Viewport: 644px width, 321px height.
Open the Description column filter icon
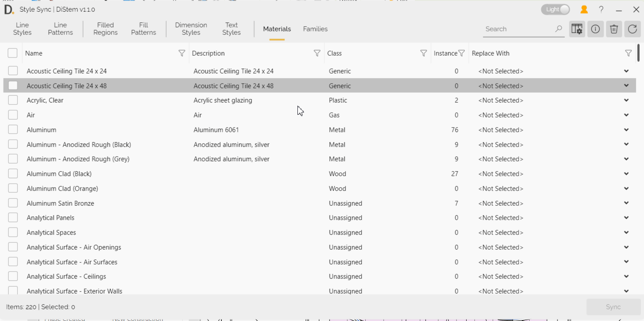point(317,53)
